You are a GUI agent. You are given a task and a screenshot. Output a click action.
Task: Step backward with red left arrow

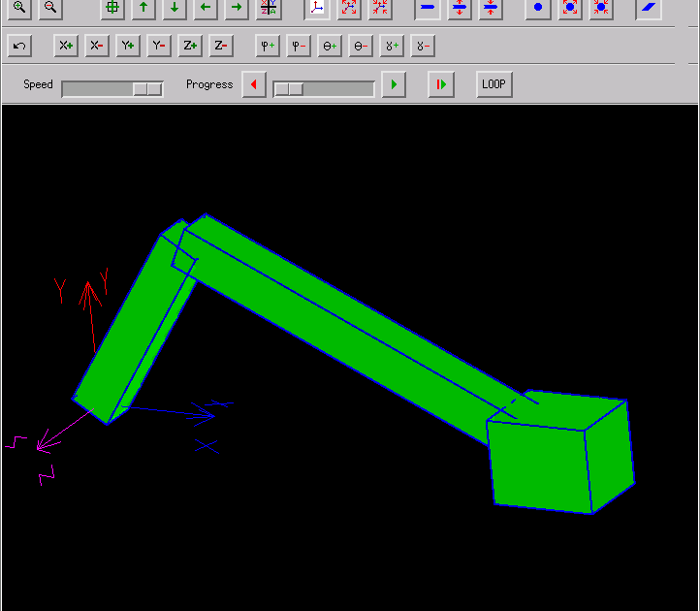pos(254,84)
